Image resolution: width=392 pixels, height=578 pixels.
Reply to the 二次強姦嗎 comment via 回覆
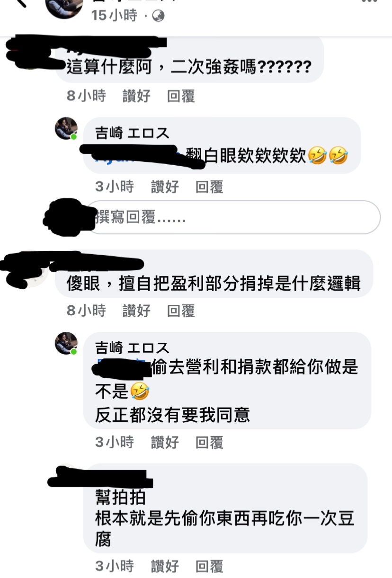(x=181, y=96)
